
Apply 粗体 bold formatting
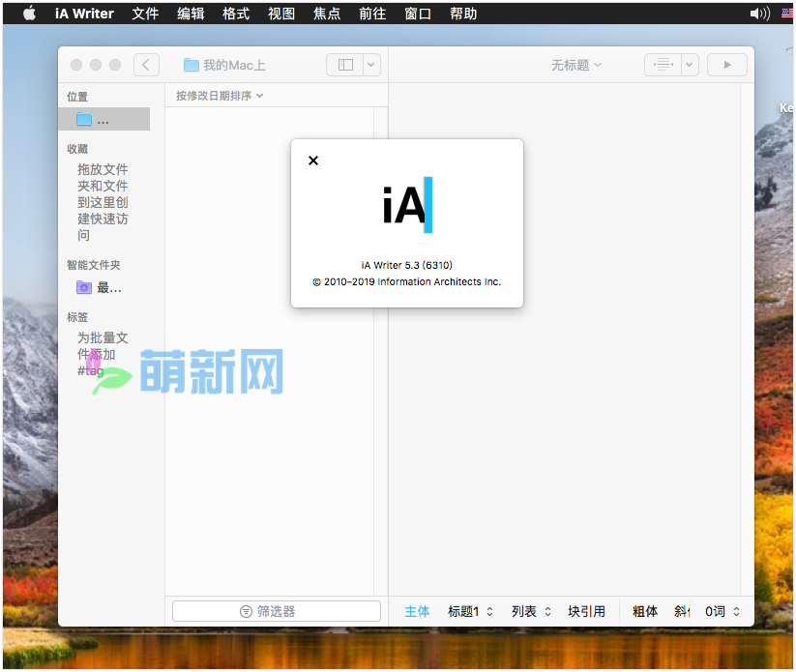645,611
